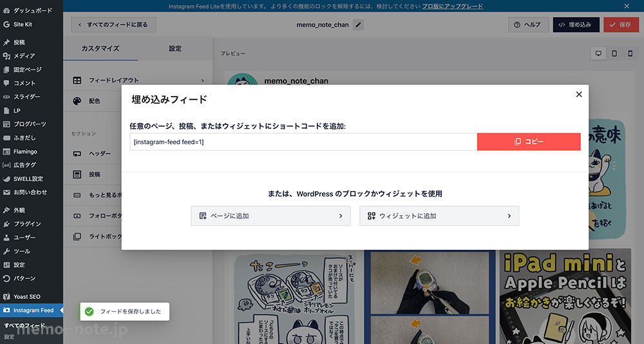Close the embed feed dialog
644x344 pixels.
[579, 95]
